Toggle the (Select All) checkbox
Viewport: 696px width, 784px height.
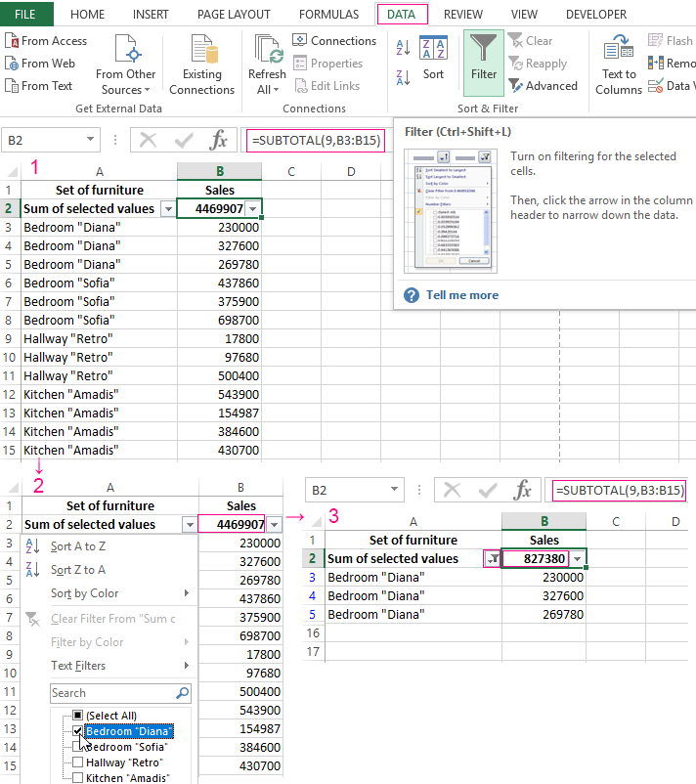(x=77, y=715)
